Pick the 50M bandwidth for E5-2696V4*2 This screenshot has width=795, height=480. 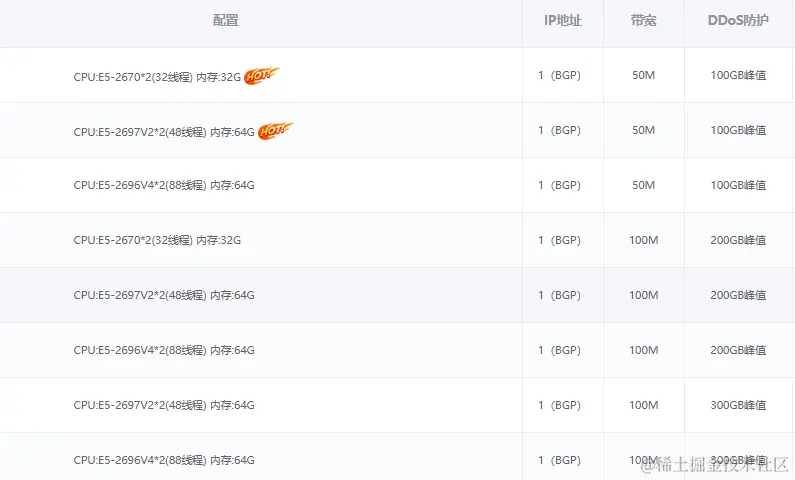(643, 185)
